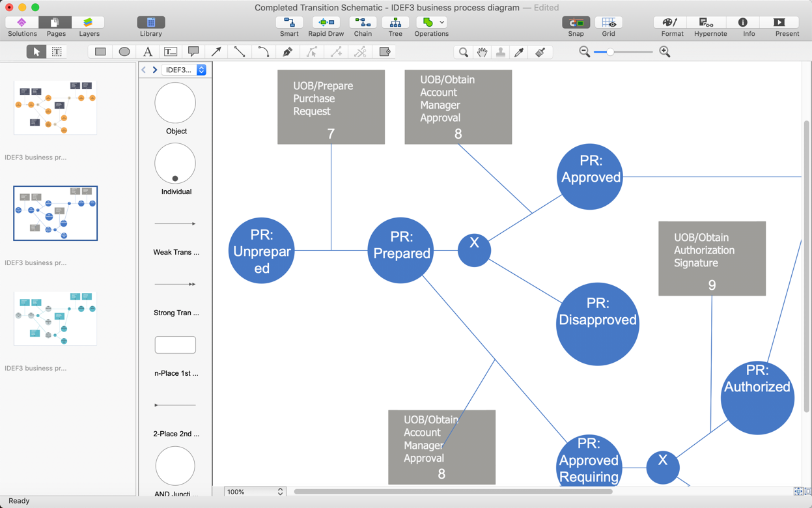Open the Pages panel

pos(55,26)
